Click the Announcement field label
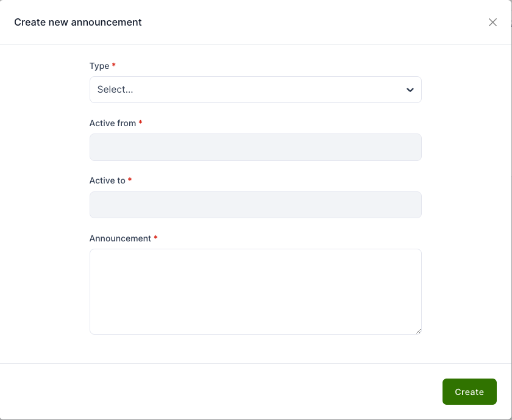512x420 pixels. pyautogui.click(x=120, y=238)
